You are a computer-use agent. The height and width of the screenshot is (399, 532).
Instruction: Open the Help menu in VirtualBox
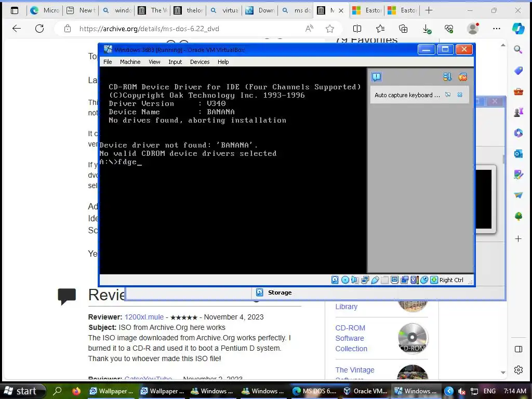(223, 62)
